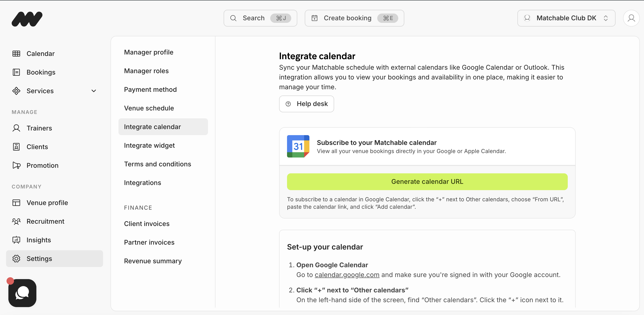
Task: Go to Client invoices section
Action: pos(146,224)
